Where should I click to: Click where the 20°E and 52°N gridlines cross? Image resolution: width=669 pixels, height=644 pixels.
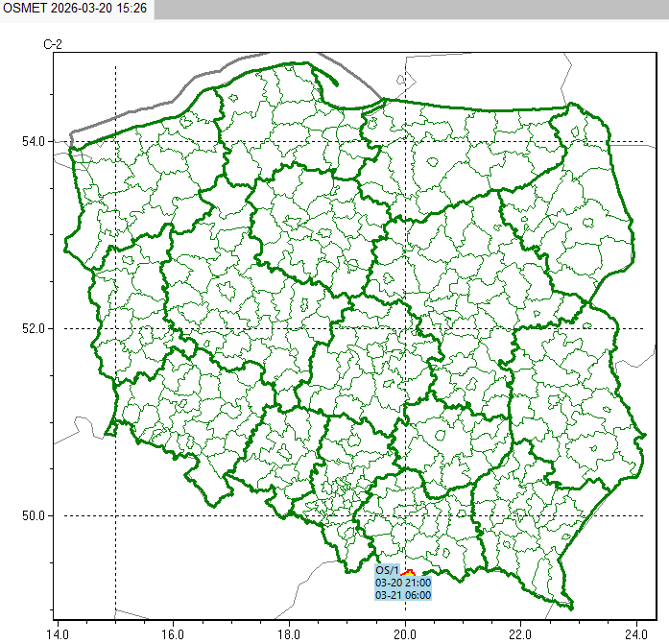point(405,328)
